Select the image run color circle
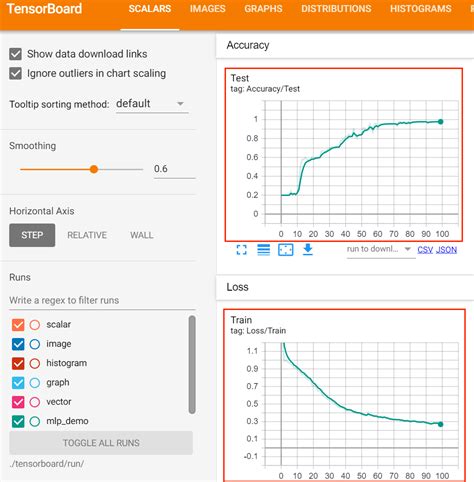 [x=35, y=344]
